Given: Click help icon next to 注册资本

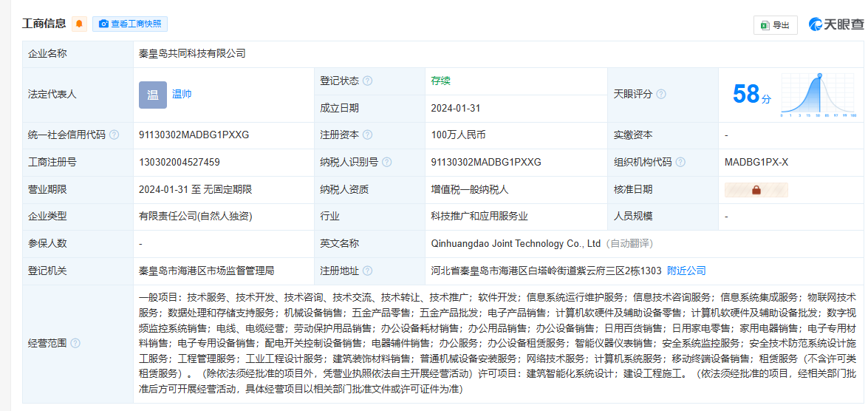Looking at the screenshot, I should (x=367, y=135).
